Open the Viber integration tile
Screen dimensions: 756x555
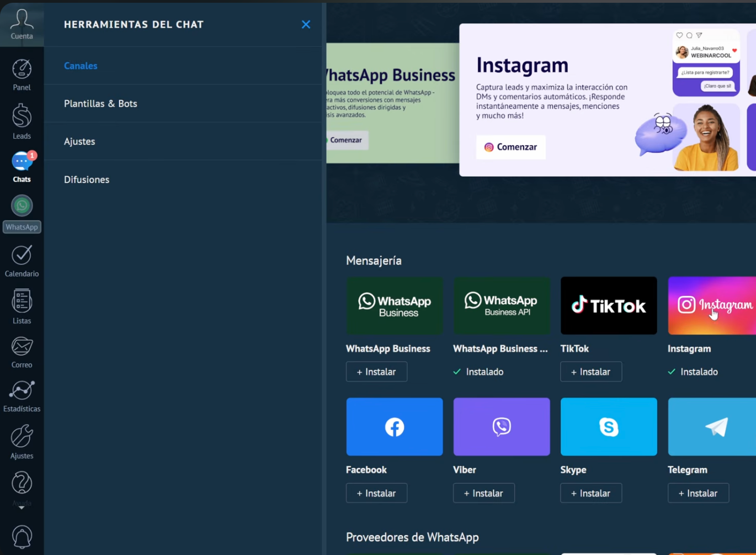click(x=502, y=427)
